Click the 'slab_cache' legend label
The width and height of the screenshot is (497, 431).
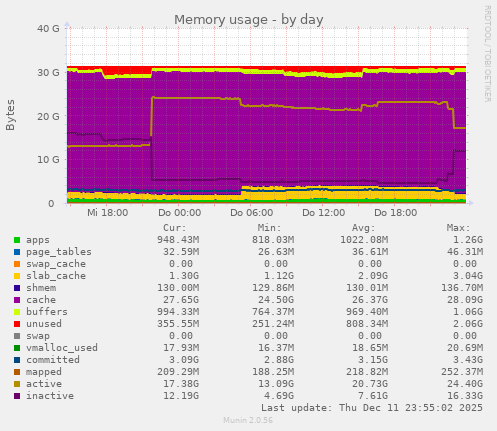[x=56, y=276]
